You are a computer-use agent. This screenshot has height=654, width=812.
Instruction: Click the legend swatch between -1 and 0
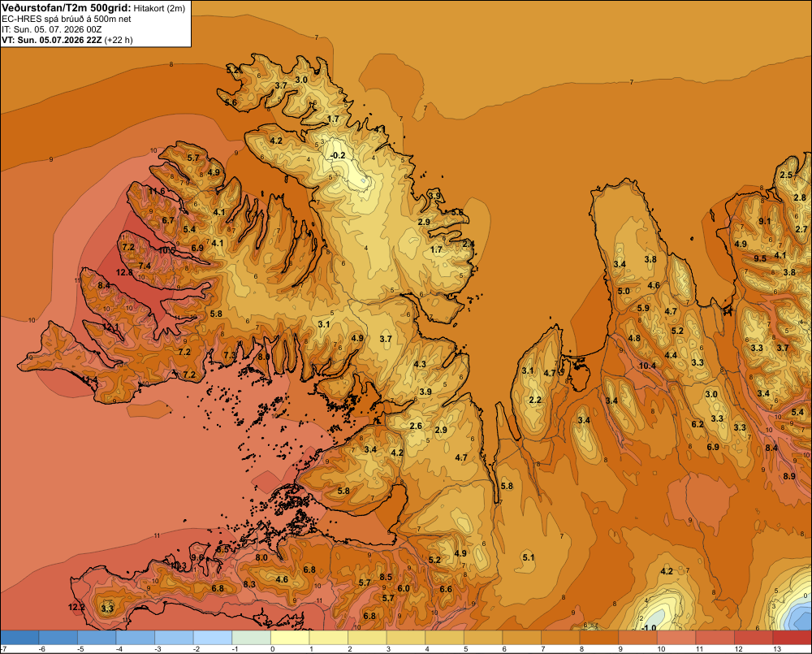tap(252, 637)
